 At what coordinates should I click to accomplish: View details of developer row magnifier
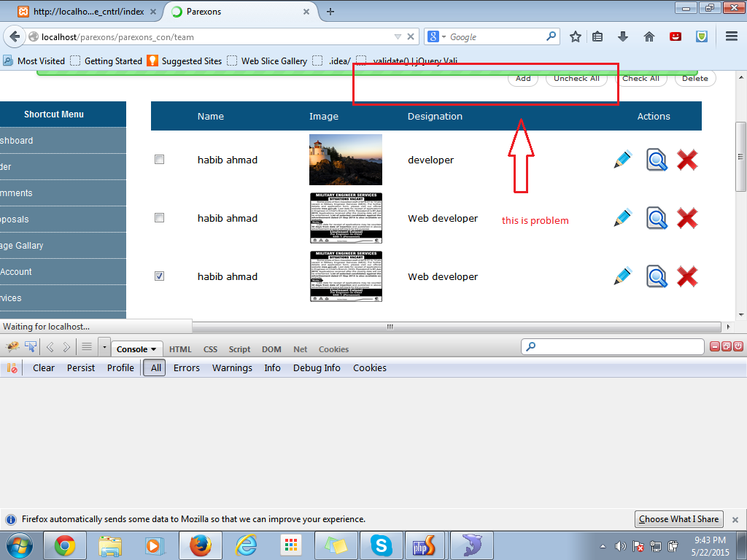tap(657, 160)
